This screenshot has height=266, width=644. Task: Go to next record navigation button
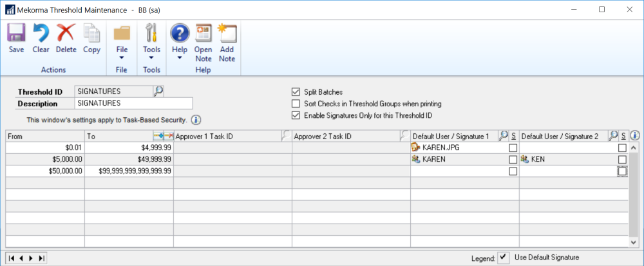(x=31, y=258)
